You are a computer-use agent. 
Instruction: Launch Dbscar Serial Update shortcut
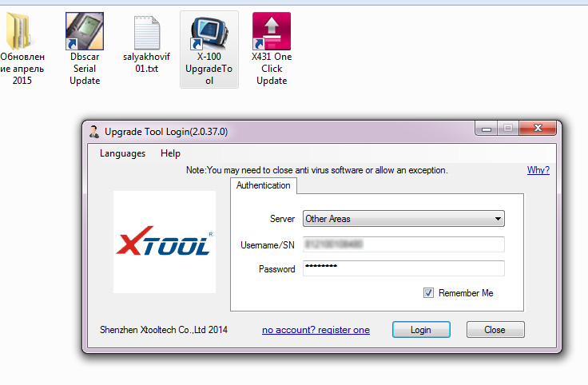85,31
